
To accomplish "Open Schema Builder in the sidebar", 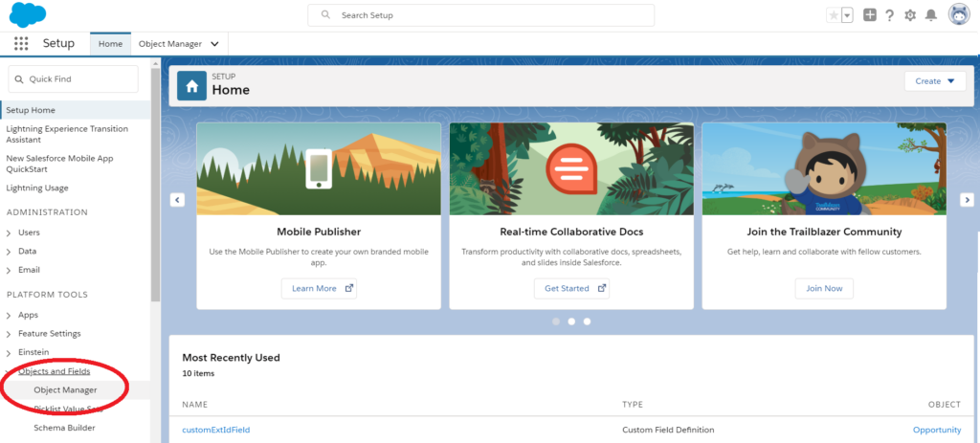I will point(64,428).
